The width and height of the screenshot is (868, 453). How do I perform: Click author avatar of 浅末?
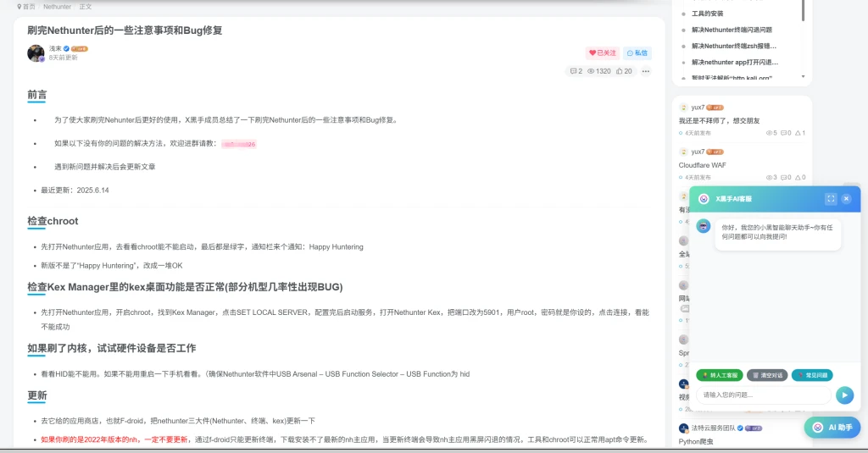(36, 53)
